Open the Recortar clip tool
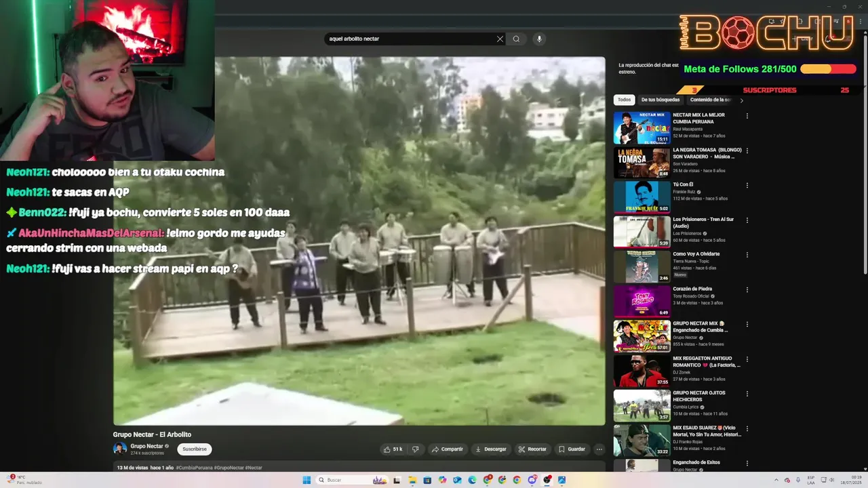The height and width of the screenshot is (488, 868). 532,449
